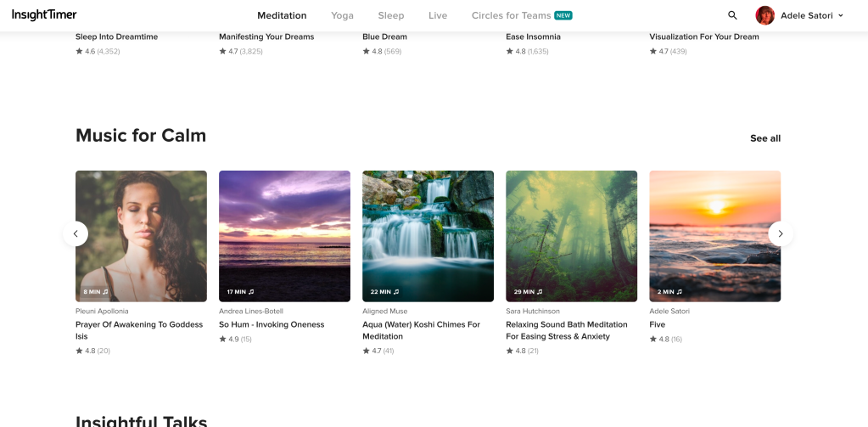Go to the Live tab
Image resolution: width=868 pixels, height=427 pixels.
tap(438, 15)
